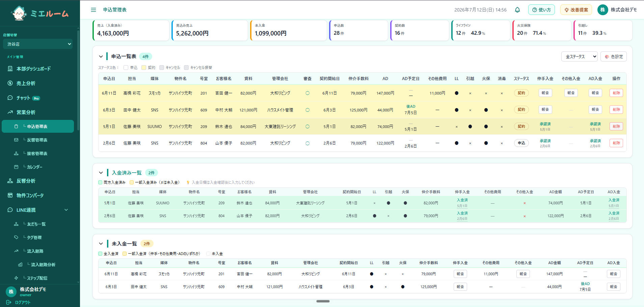Image resolution: width=644 pixels, height=307 pixels.
Task: Toggle the 両方入金済み legend checkbox
Action: coord(100,182)
